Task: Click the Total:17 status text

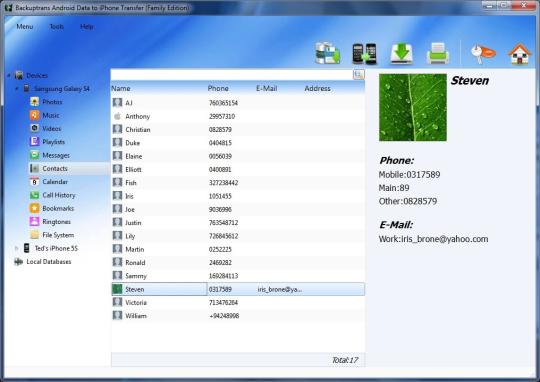Action: [x=345, y=360]
